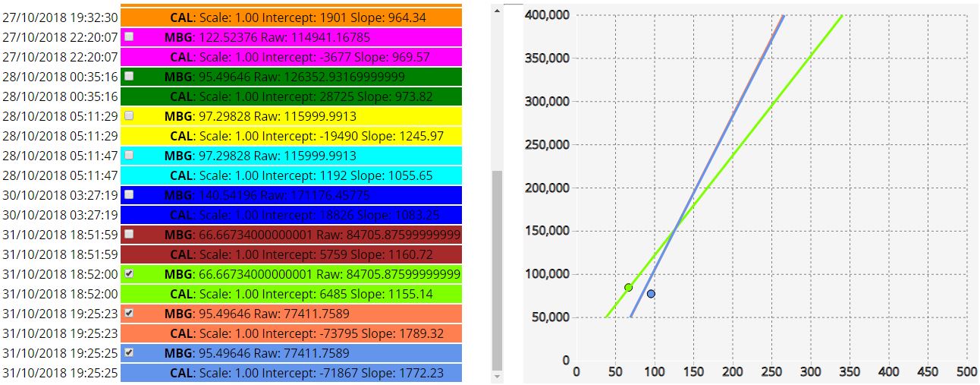
Task: Select light blue CAL row Slope 1772.23
Action: point(291,373)
